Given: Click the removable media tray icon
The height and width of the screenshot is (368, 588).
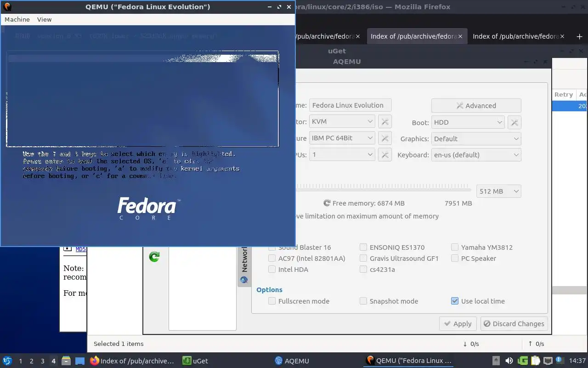Looking at the screenshot, I should click(496, 361).
